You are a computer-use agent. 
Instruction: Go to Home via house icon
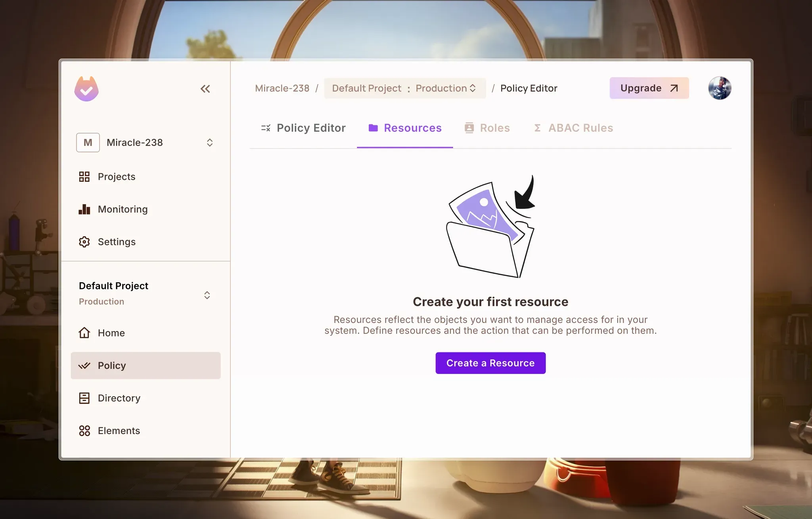tap(84, 333)
